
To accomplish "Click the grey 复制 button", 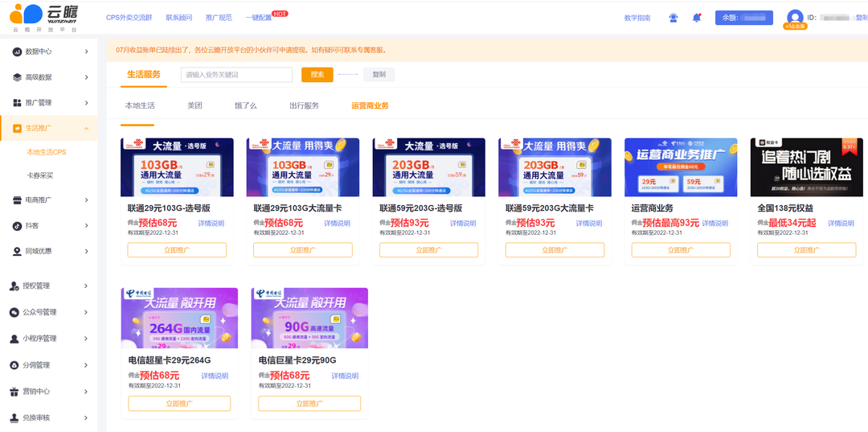I will click(379, 75).
